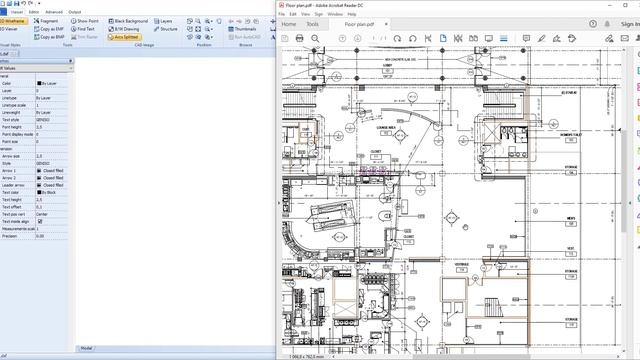Open the Thumbnails browser in the ribbon
The width and height of the screenshot is (640, 360).
point(242,29)
